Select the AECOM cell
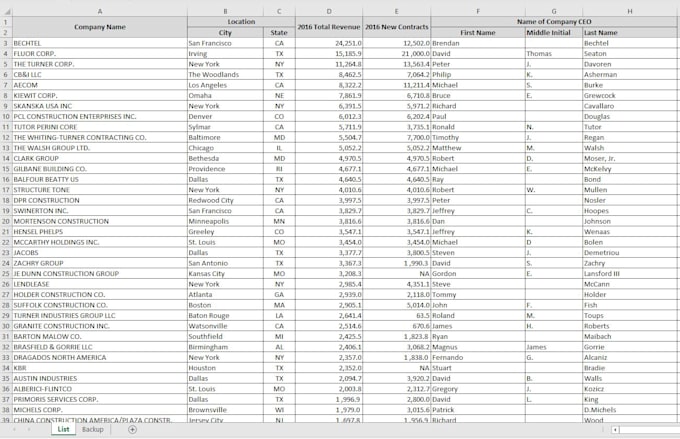The width and height of the screenshot is (680, 439). pos(100,85)
